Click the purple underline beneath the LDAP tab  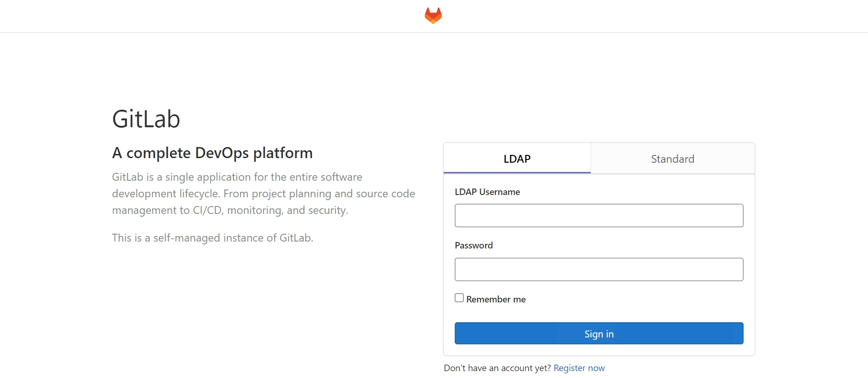click(x=517, y=172)
